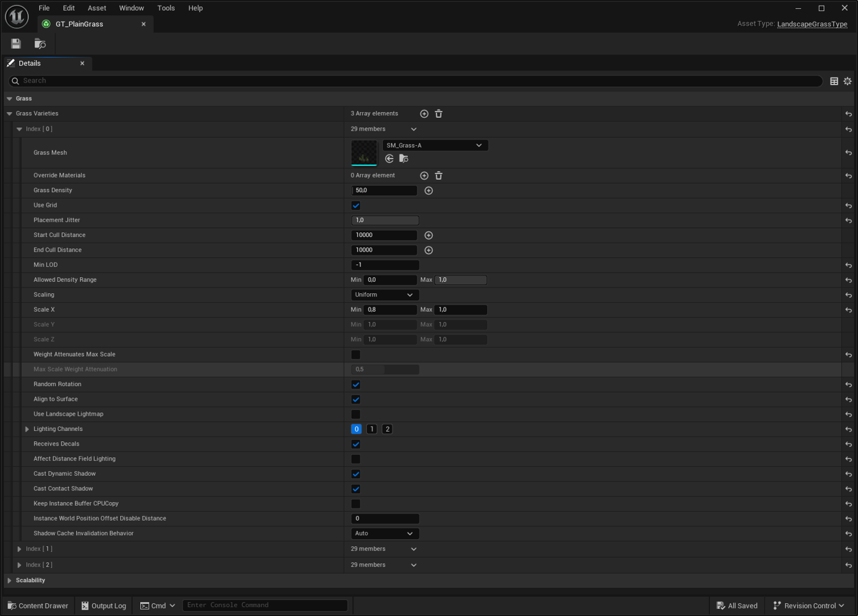Enable Weight Attenuates Max Scale checkbox
Screen dimensions: 858x616
click(356, 355)
